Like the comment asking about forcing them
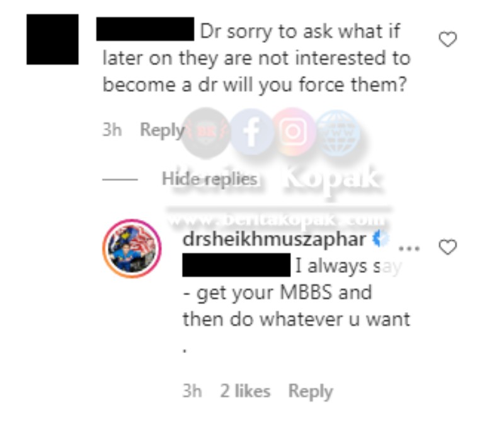The image size is (504, 435). click(448, 39)
